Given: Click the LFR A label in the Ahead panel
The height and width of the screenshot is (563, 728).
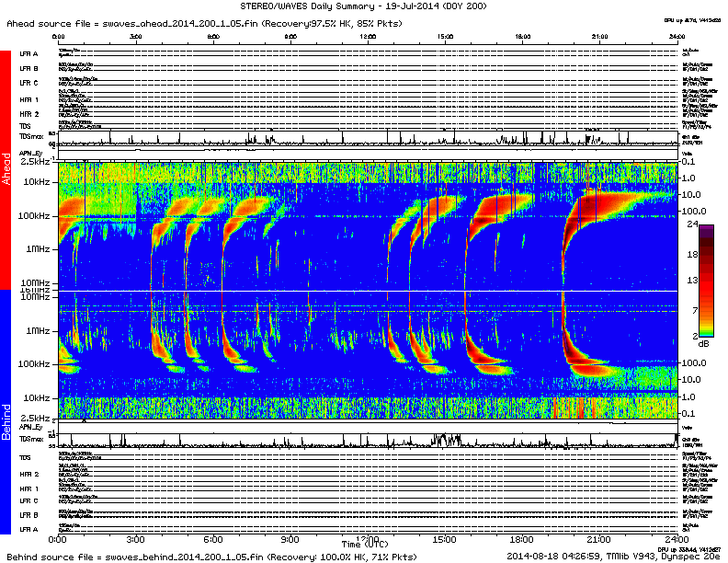Looking at the screenshot, I should 28,54.
